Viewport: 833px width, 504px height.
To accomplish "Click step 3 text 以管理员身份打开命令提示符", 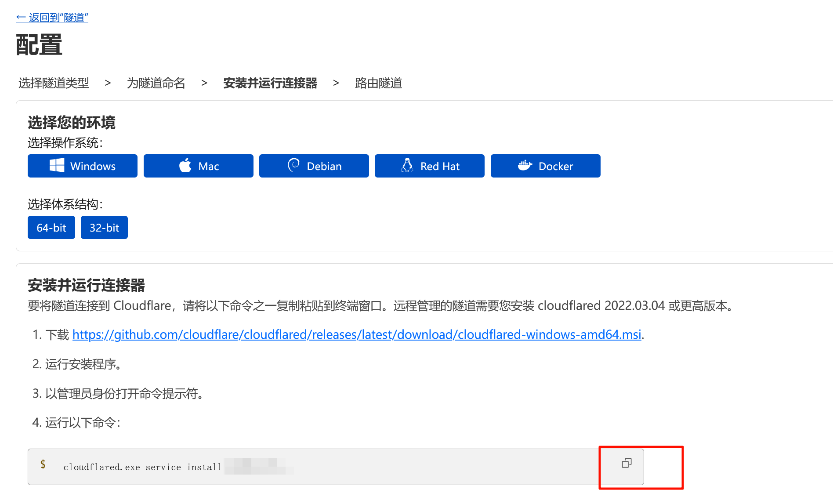I will click(x=125, y=394).
